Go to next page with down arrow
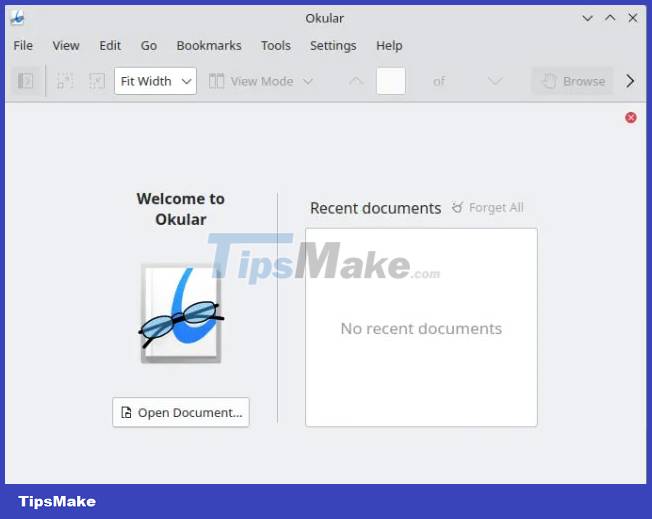652x519 pixels. 495,81
